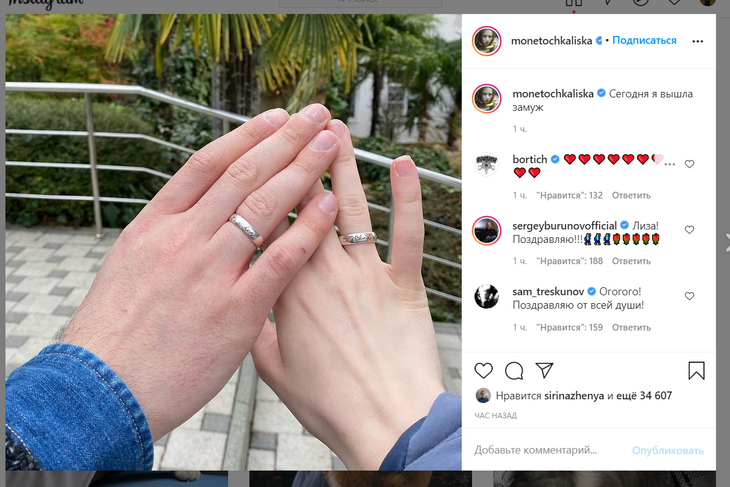The height and width of the screenshot is (487, 730).
Task: View likes count on sergeyburunovofficial comment
Action: tap(569, 261)
